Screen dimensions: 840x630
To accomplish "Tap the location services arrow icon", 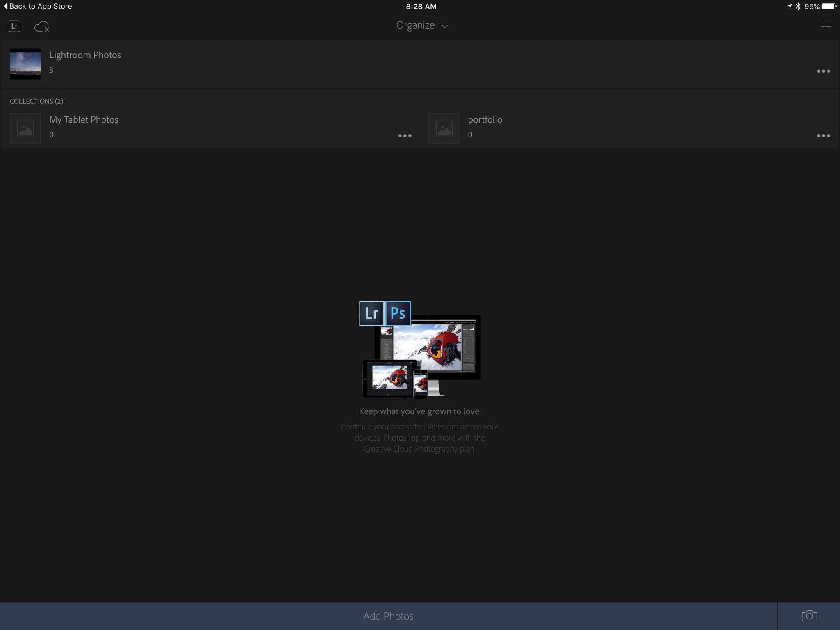I will coord(789,6).
